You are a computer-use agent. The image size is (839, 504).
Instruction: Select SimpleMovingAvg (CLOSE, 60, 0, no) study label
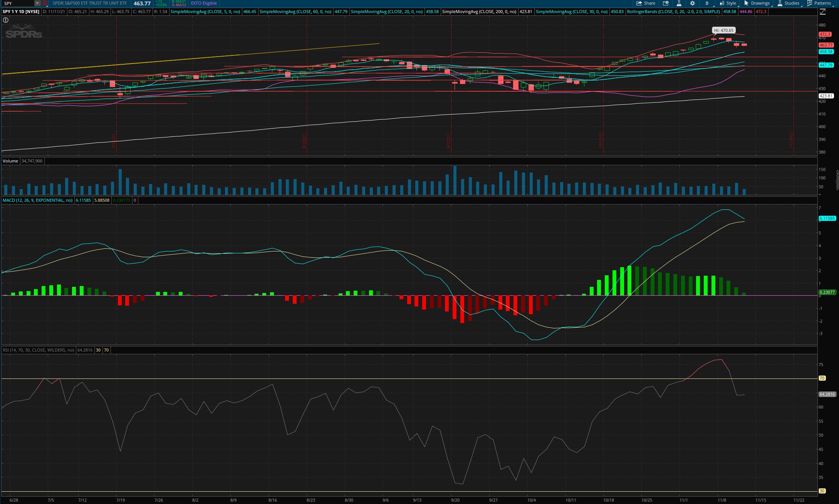295,12
